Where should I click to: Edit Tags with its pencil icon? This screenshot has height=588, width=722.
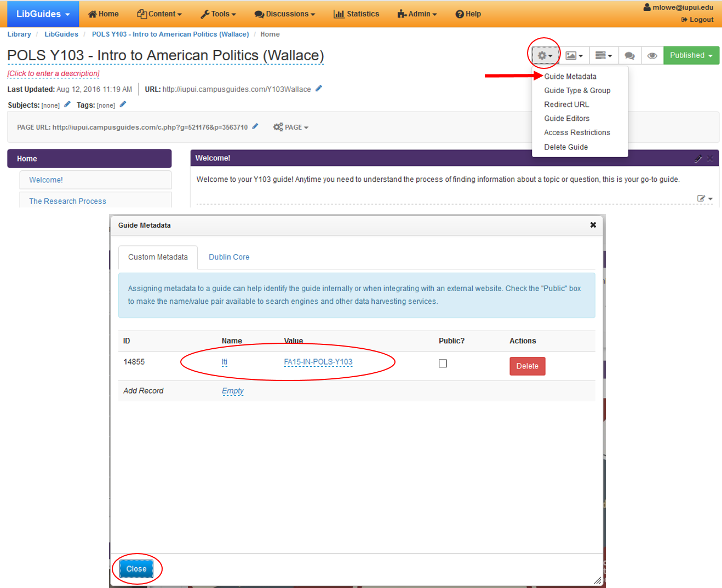tap(122, 105)
